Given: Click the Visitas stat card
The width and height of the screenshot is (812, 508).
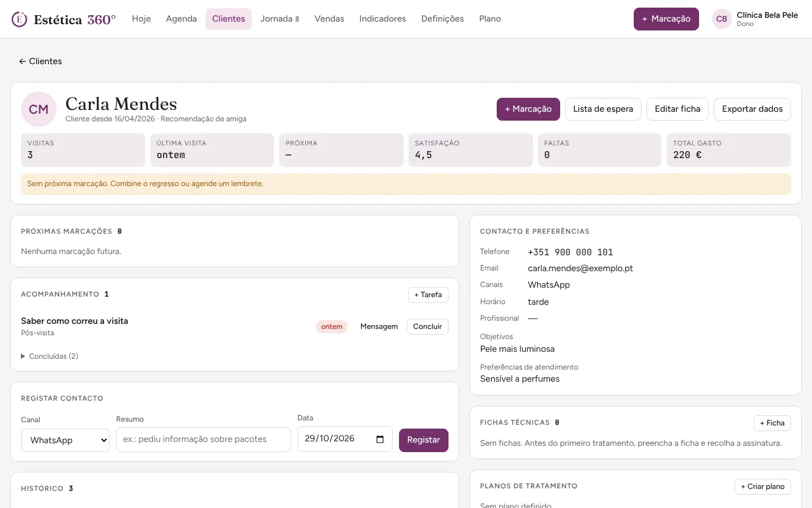Looking at the screenshot, I should tap(83, 150).
